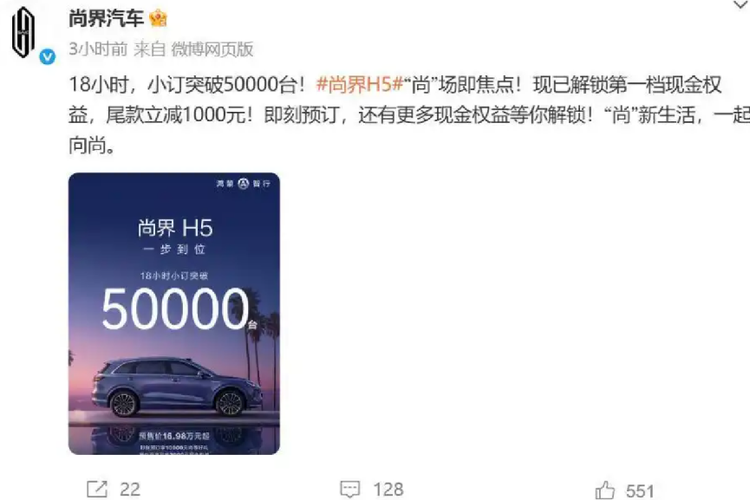Expand the post options chevron menu

741,5
